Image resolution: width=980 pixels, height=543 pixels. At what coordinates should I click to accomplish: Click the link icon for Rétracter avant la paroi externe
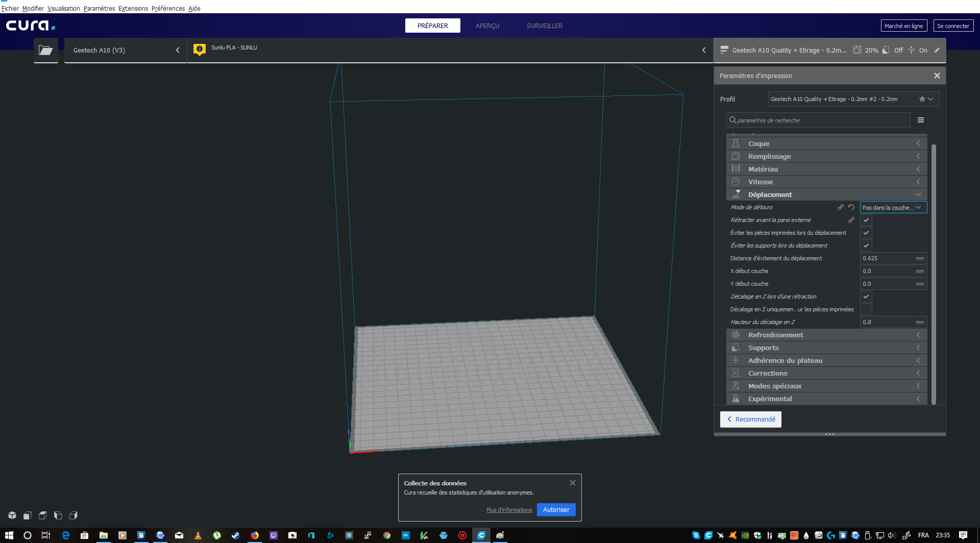851,220
